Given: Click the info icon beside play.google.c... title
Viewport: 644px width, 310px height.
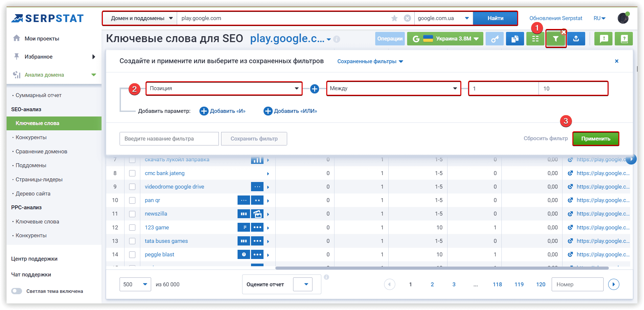Looking at the screenshot, I should pyautogui.click(x=336, y=39).
